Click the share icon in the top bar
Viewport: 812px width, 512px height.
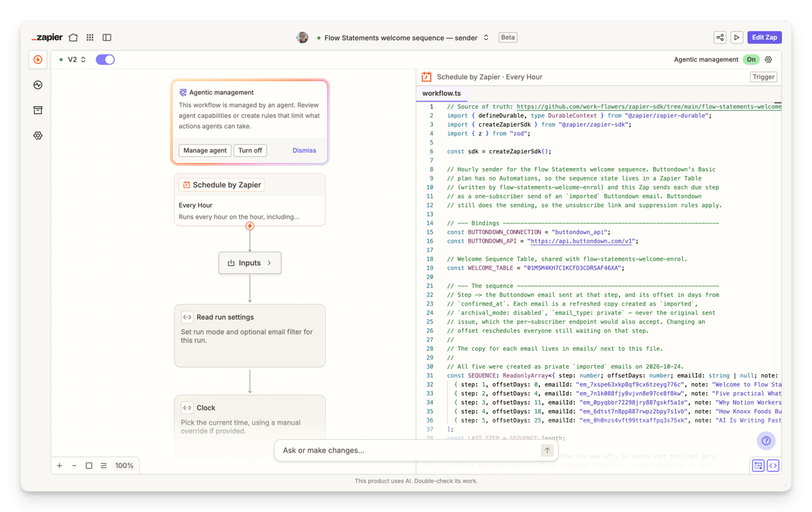pos(720,37)
